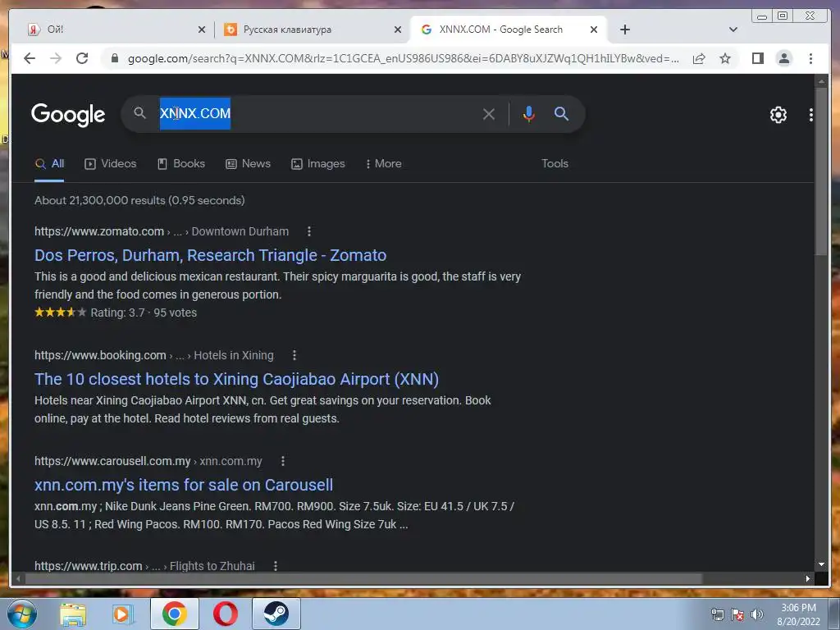Image resolution: width=840 pixels, height=630 pixels.
Task: Open the Chrome profile avatar
Action: point(783,58)
